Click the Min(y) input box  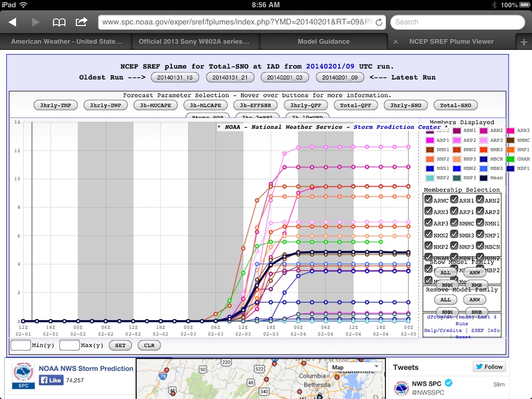(21, 345)
